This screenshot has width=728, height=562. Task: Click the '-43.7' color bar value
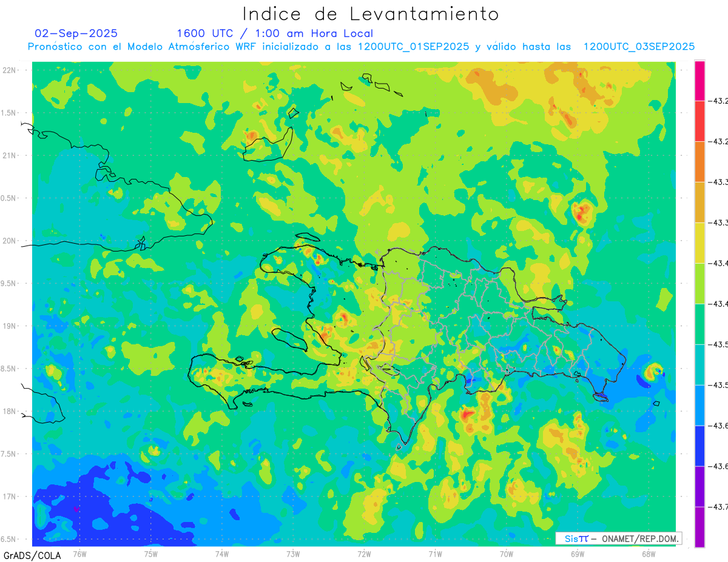click(718, 507)
